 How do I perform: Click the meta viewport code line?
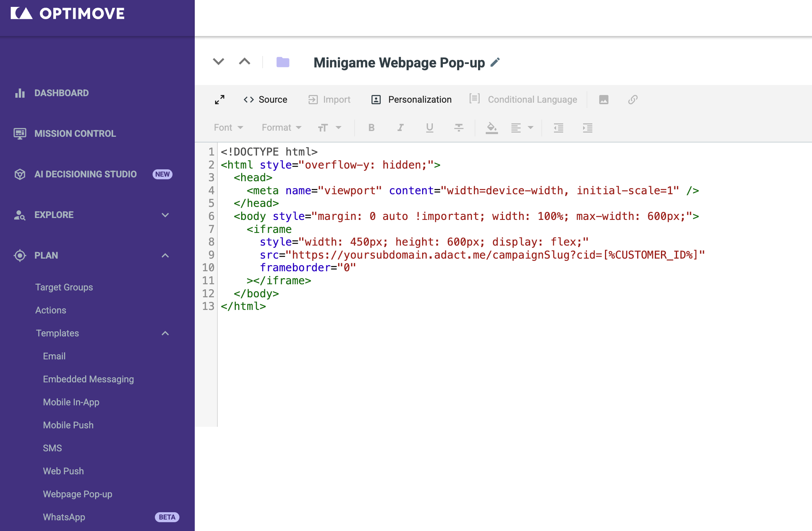(473, 190)
